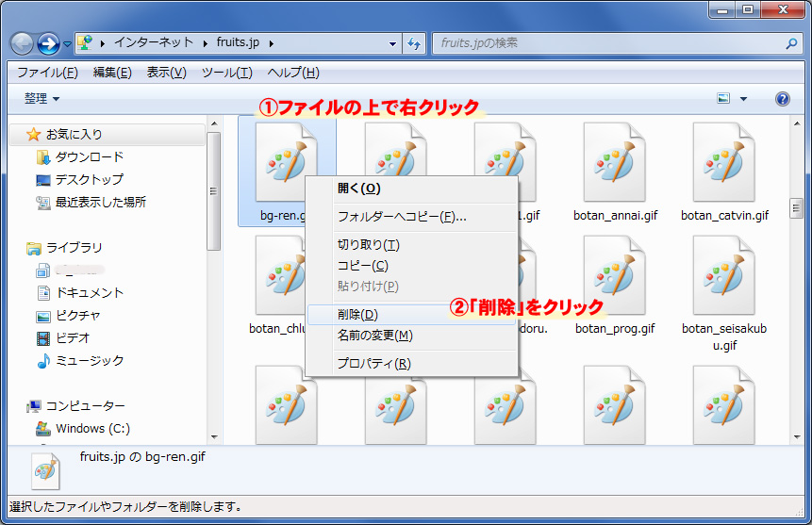The height and width of the screenshot is (525, 812).
Task: Open the 整理 dropdown in toolbar
Action: 41,98
